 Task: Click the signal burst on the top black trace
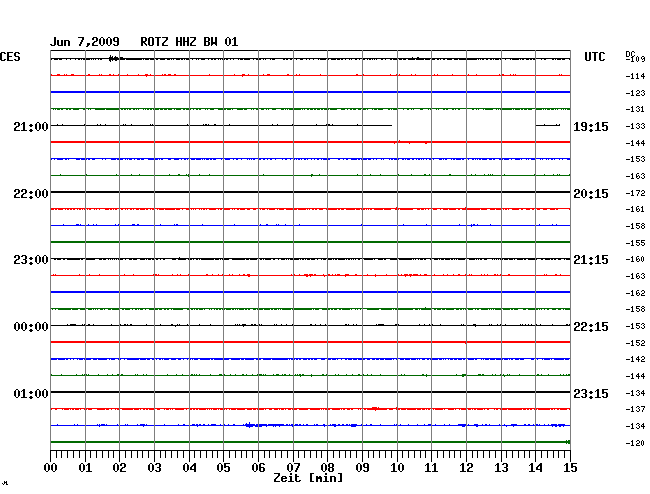[x=114, y=59]
